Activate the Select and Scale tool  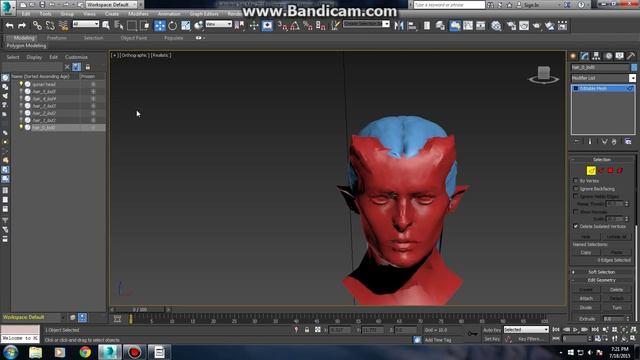(x=186, y=26)
